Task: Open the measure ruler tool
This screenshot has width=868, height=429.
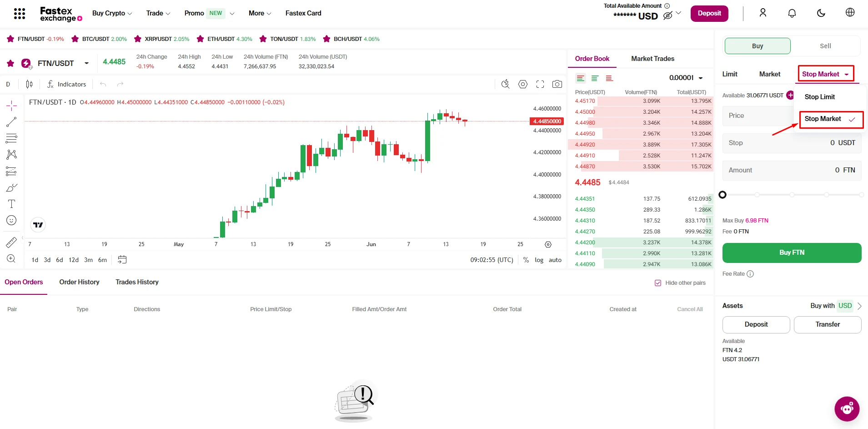Action: 11,242
